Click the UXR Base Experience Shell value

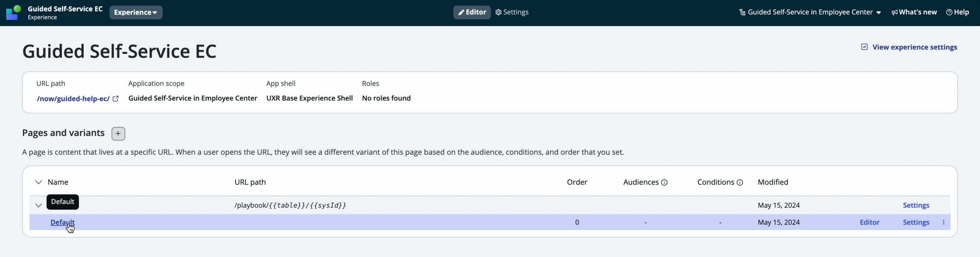[x=309, y=98]
